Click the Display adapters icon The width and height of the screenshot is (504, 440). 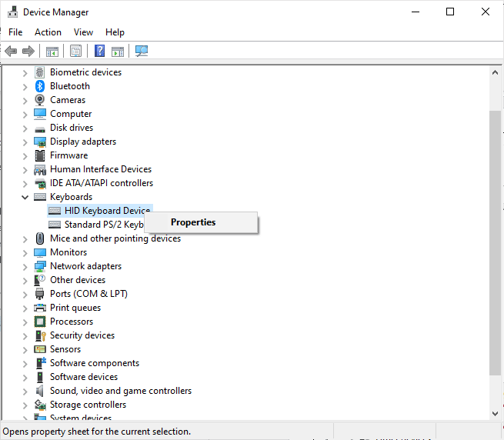(x=40, y=142)
